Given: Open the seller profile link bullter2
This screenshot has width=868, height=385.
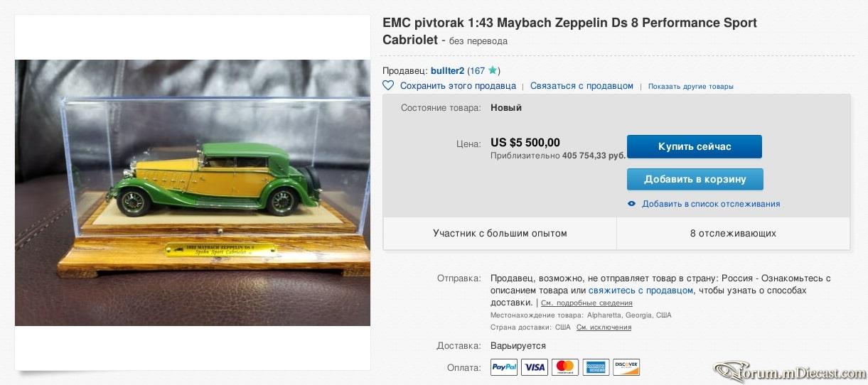Looking at the screenshot, I should (448, 70).
